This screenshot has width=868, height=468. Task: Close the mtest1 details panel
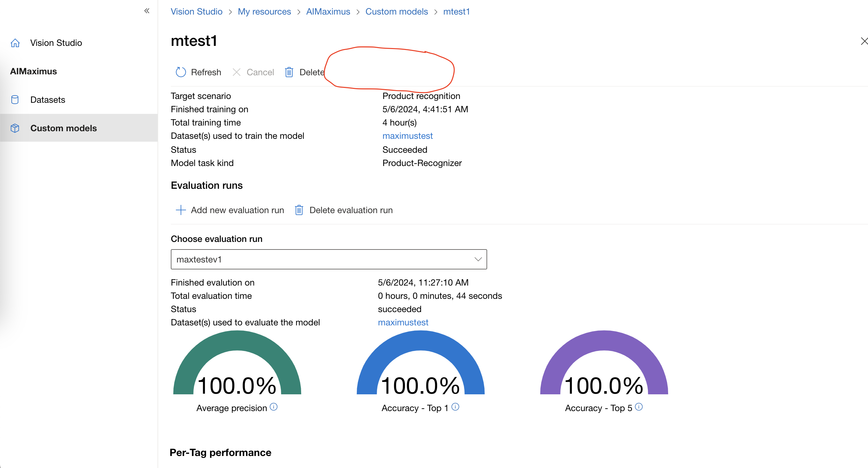tap(864, 41)
